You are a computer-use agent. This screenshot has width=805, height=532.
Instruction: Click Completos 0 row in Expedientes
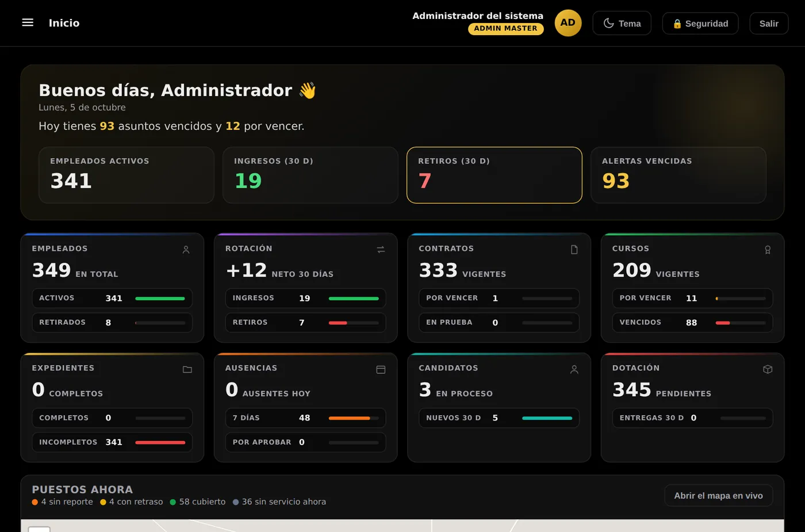pos(112,418)
